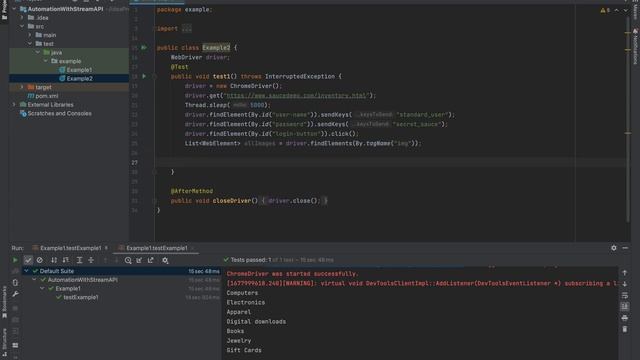Run test1 method from the gutter icon

pyautogui.click(x=144, y=76)
